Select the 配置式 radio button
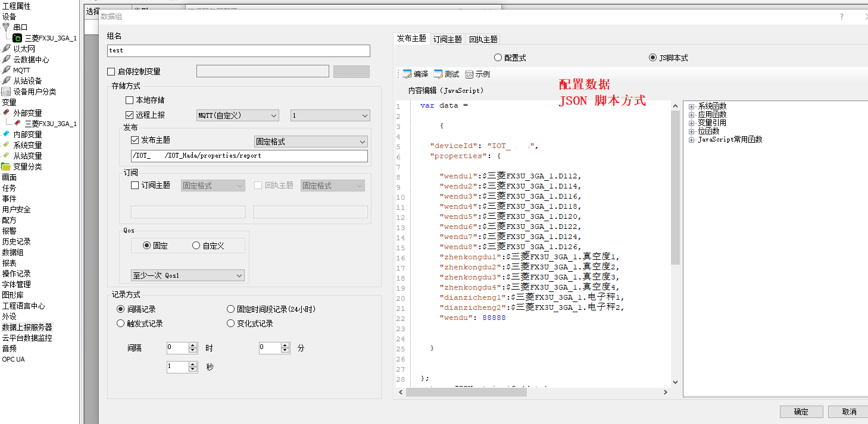 [x=498, y=58]
